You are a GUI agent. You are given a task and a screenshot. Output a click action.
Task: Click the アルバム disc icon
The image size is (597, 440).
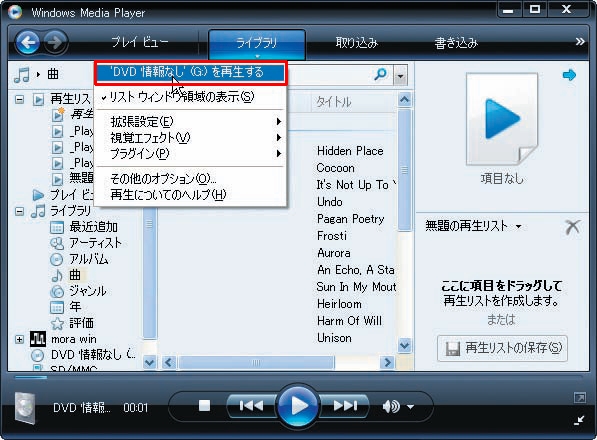pos(57,259)
